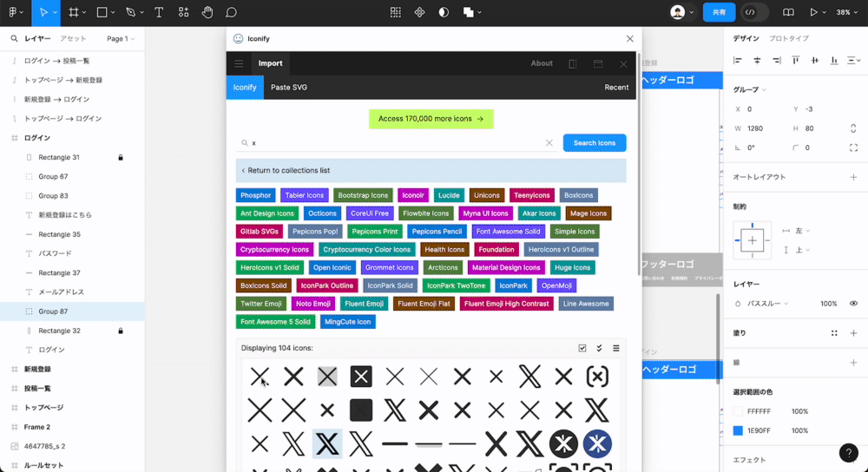868x472 pixels.
Task: Open the About tab in Iconify
Action: click(x=542, y=63)
